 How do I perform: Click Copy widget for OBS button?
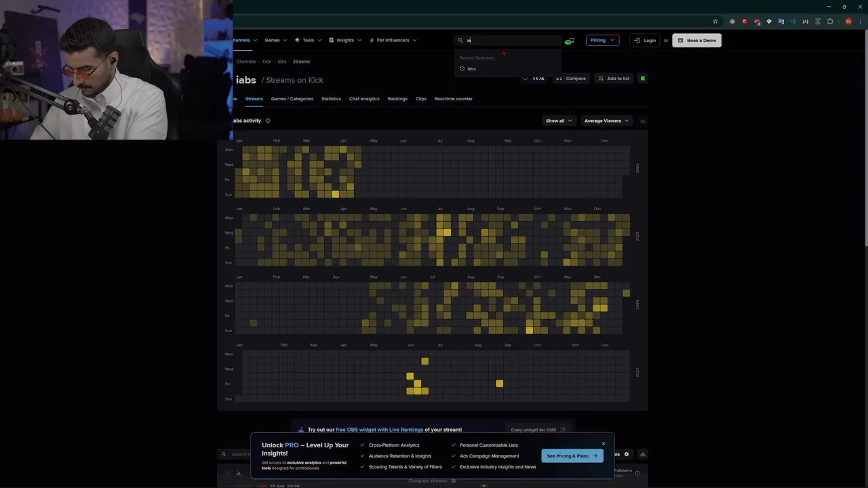pyautogui.click(x=538, y=430)
